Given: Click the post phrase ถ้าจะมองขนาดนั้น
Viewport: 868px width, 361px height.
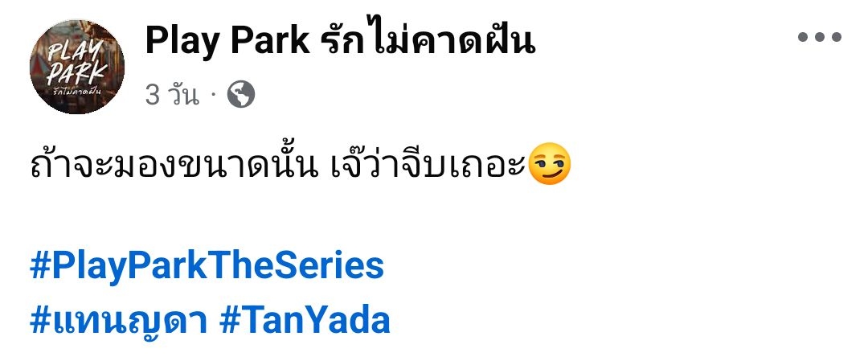Looking at the screenshot, I should pos(175,164).
